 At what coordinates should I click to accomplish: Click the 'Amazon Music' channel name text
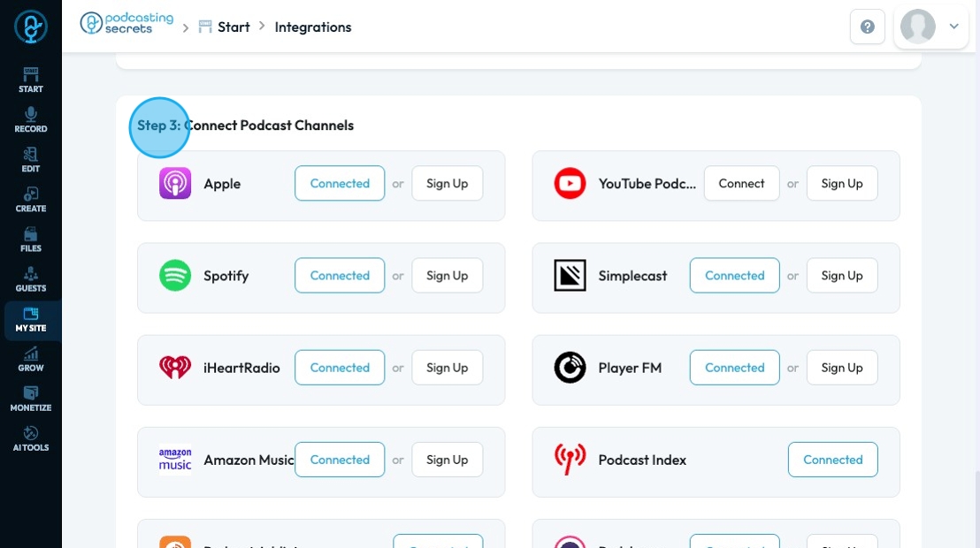[249, 460]
